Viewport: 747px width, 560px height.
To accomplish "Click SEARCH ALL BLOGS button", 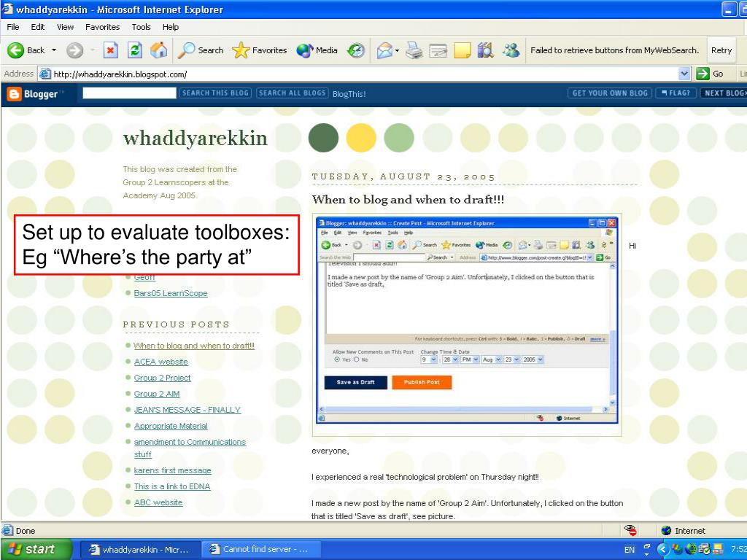I will coord(292,93).
